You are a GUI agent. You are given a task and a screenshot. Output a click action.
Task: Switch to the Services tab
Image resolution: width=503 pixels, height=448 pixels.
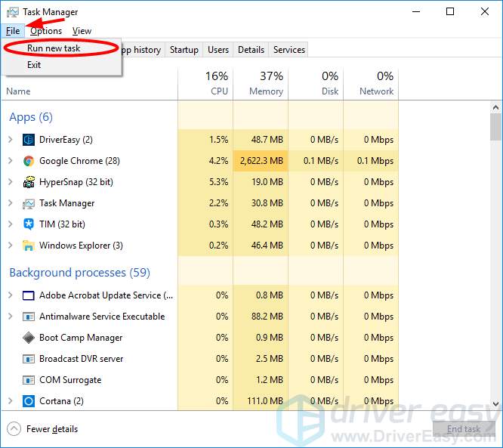click(x=289, y=50)
